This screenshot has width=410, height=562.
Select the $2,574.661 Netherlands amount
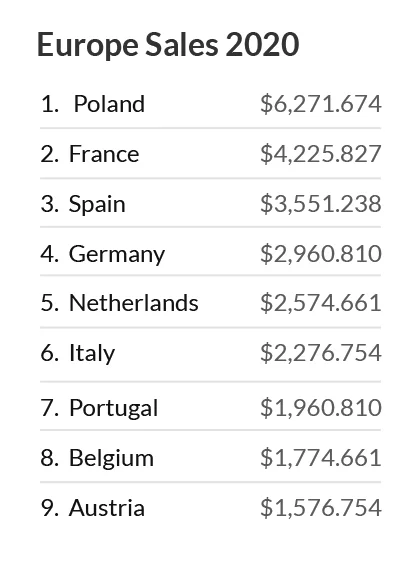pos(321,303)
